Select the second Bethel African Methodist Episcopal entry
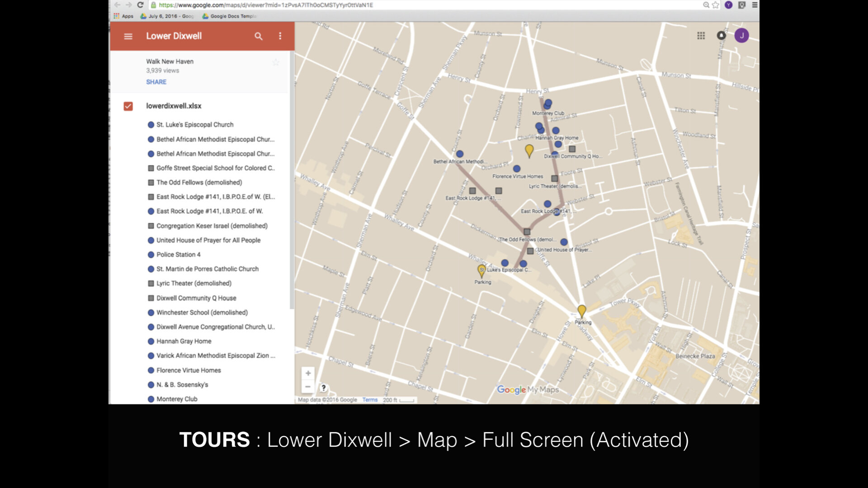The width and height of the screenshot is (868, 488). 211,154
